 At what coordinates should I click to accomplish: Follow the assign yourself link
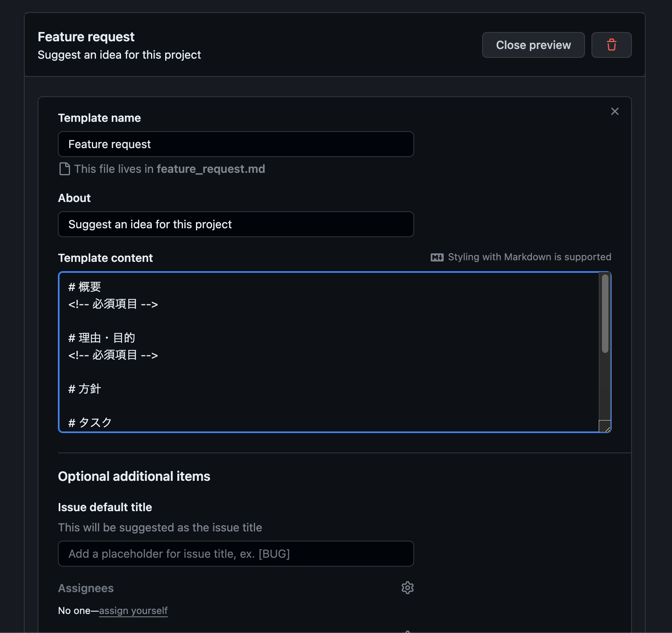[x=133, y=611]
